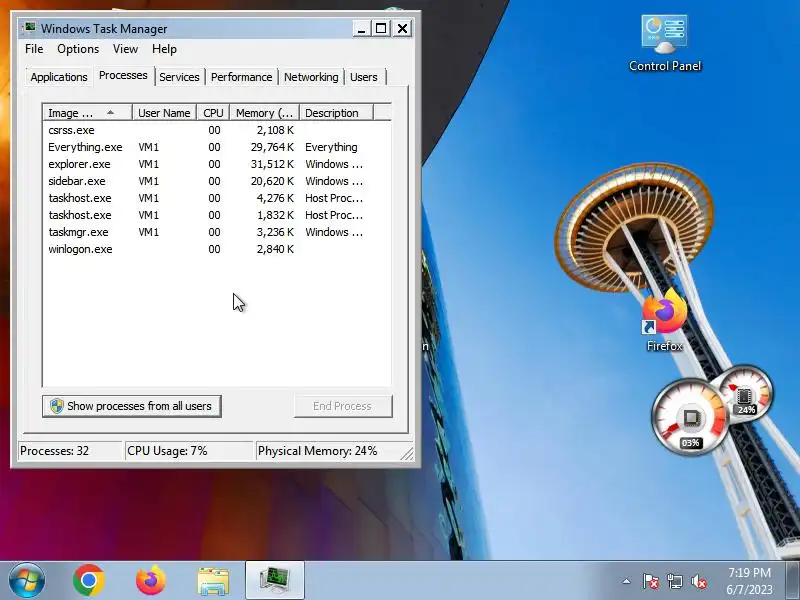The width and height of the screenshot is (800, 600).
Task: Open the Options menu
Action: coord(78,49)
